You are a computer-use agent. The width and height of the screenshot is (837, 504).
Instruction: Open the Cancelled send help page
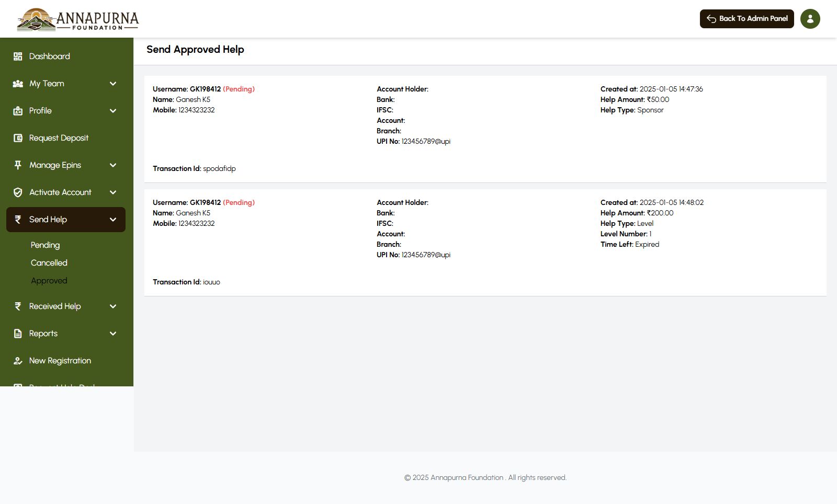49,263
